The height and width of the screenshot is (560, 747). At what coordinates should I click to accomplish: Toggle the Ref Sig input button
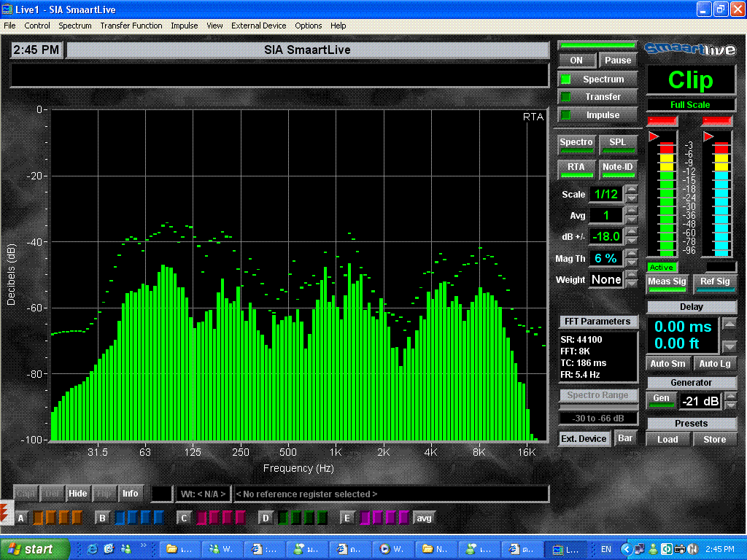point(715,284)
